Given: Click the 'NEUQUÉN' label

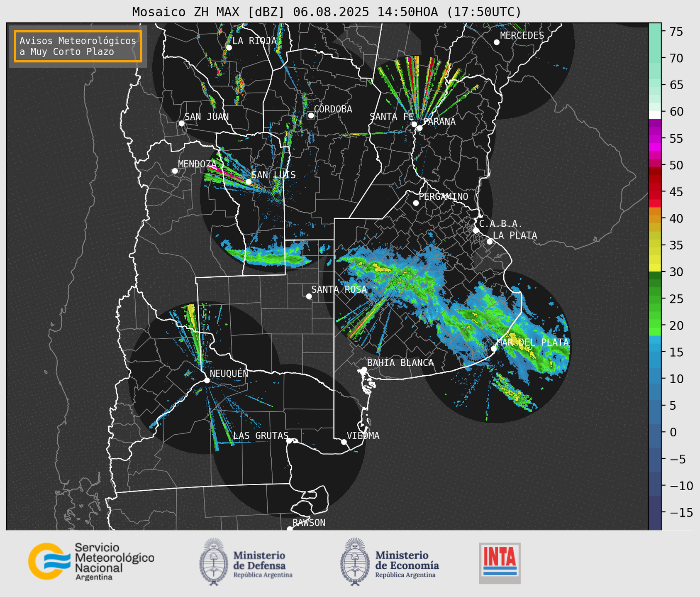Looking at the screenshot, I should 229,373.
